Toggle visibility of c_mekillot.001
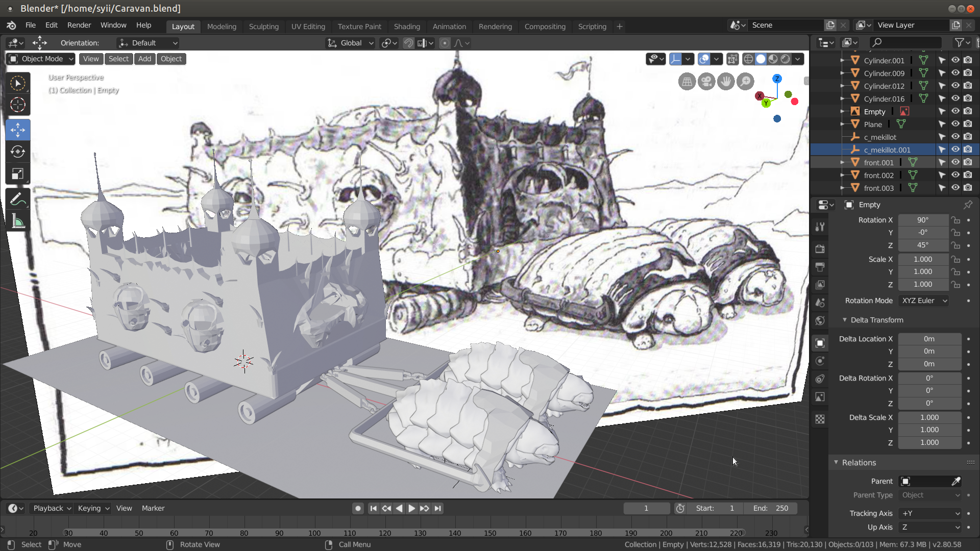980x551 pixels. [x=955, y=149]
